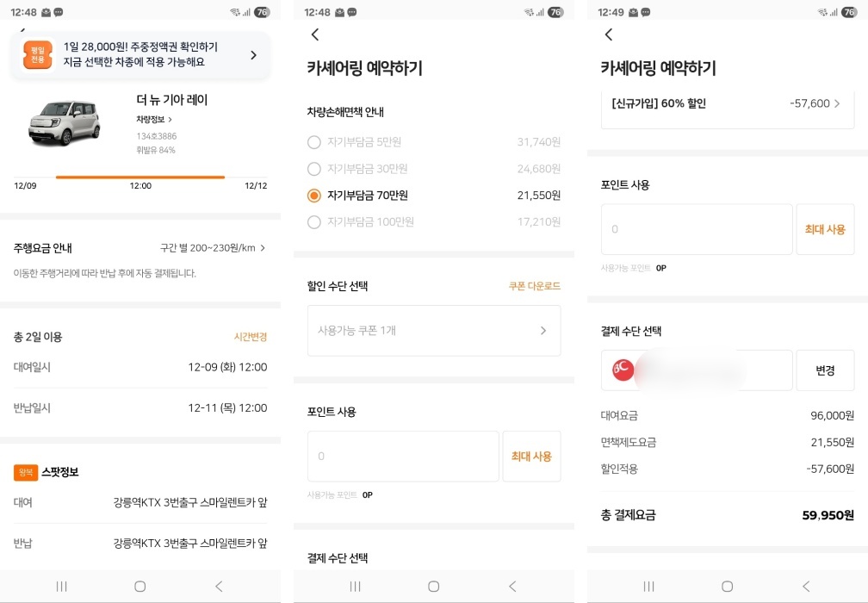Viewport: 868px width, 603px height.
Task: Tap 휘발유 84% fuel level text
Action: (156, 150)
